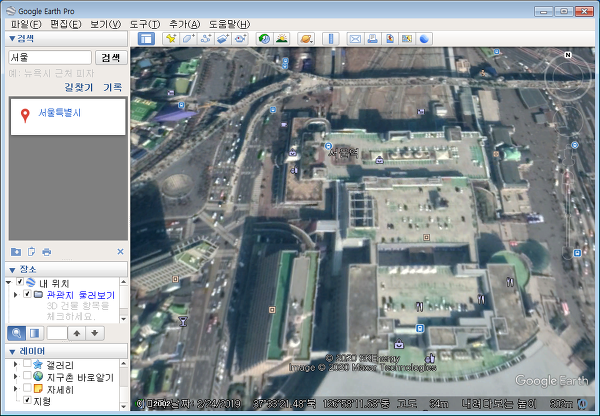Image resolution: width=600 pixels, height=416 pixels.
Task: Click the move joystick navigation control
Action: (568, 122)
